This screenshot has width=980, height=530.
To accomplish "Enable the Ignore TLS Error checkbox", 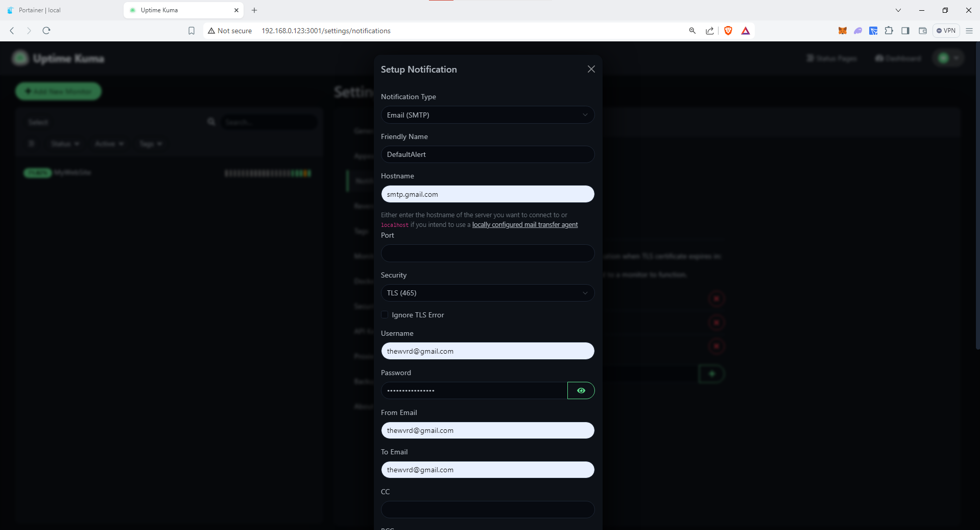I will (x=385, y=315).
